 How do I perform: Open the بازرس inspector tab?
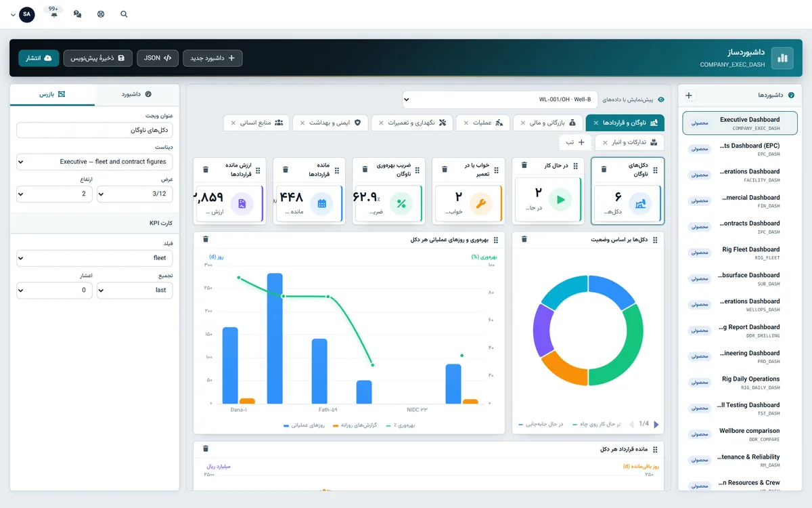(52, 94)
